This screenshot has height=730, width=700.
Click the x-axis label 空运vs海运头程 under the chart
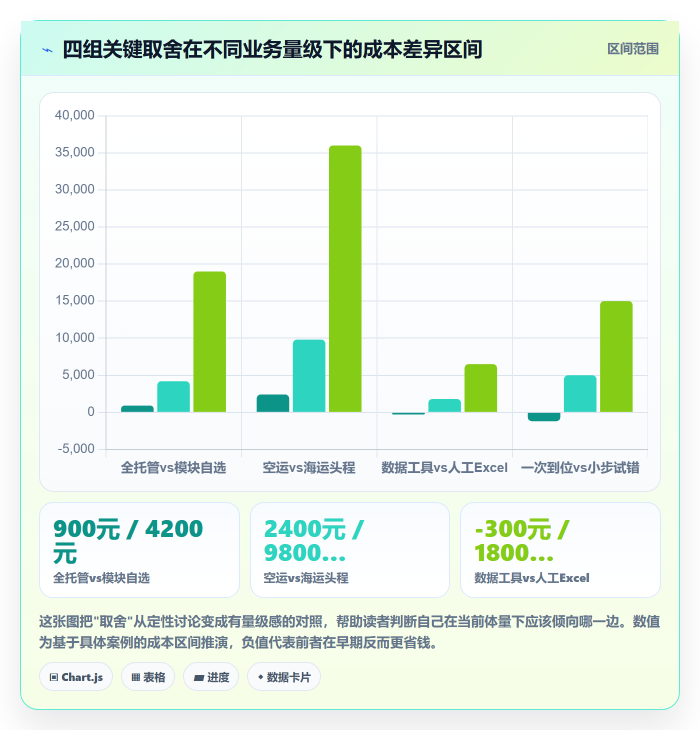[x=309, y=467]
